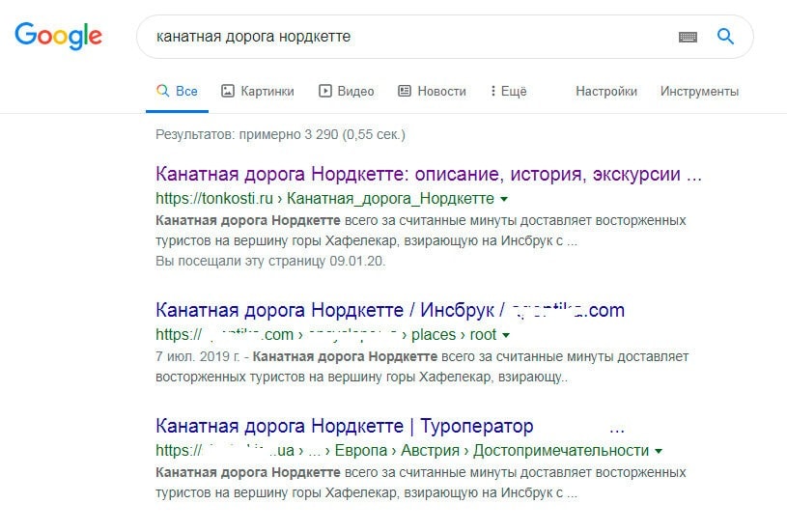Click the three-dot Ещё icon

492,91
